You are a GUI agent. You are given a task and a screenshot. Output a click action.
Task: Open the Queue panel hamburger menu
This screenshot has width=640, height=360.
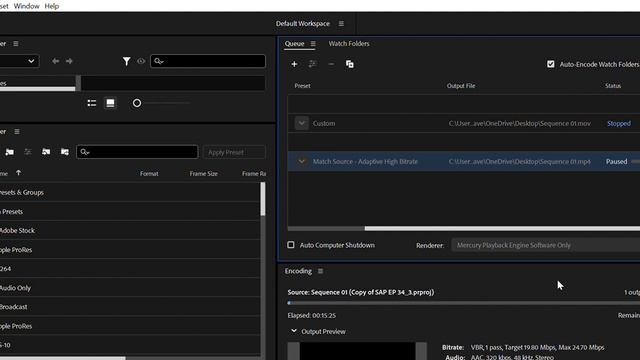(313, 44)
